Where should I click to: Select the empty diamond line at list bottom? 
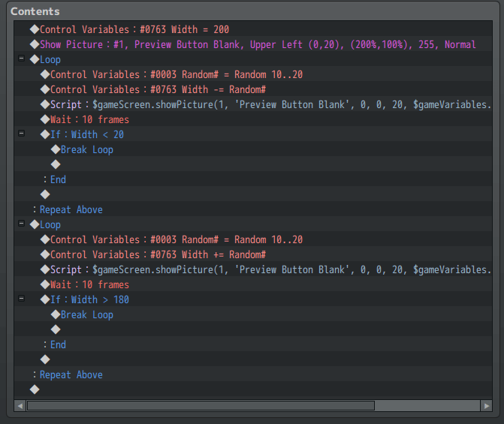(x=253, y=389)
